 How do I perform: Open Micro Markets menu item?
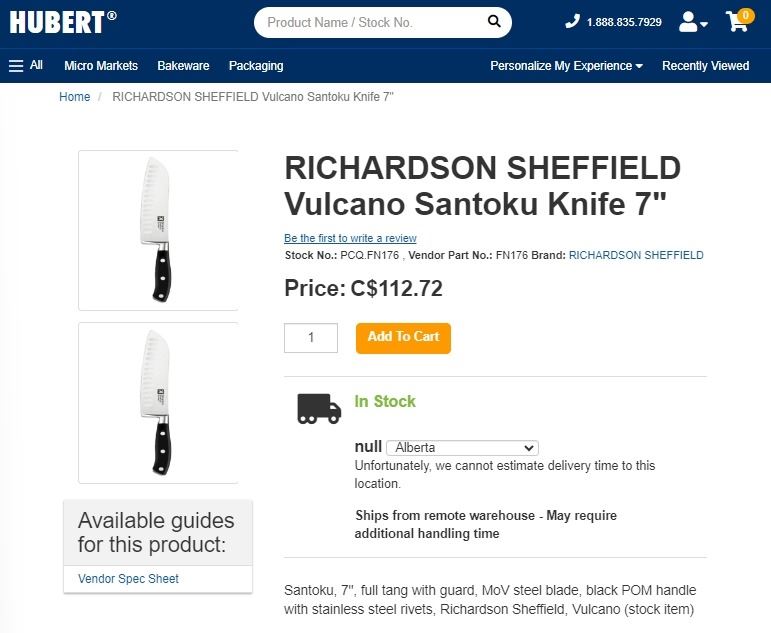(x=101, y=66)
